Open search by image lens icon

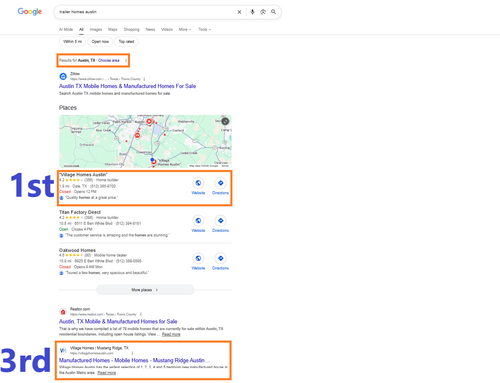(263, 12)
